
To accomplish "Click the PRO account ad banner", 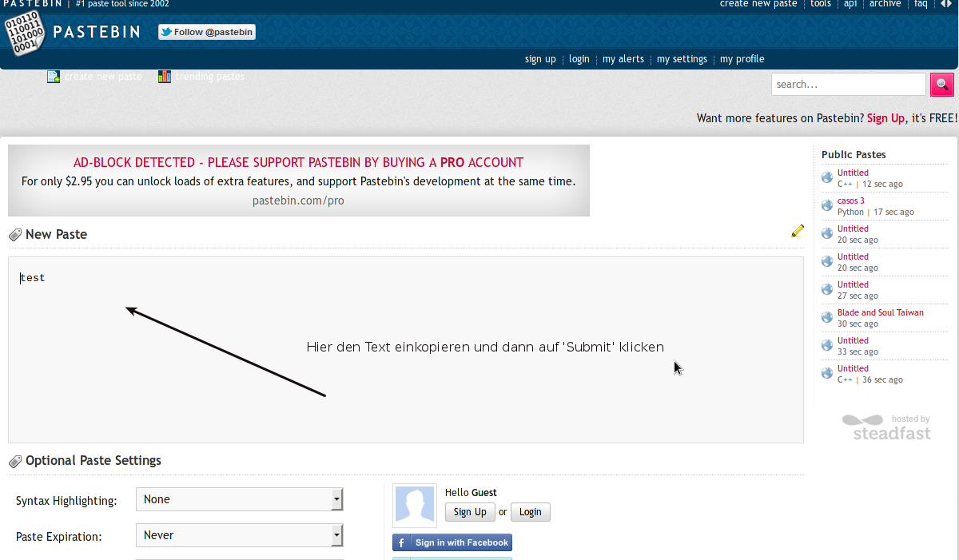I will (299, 181).
